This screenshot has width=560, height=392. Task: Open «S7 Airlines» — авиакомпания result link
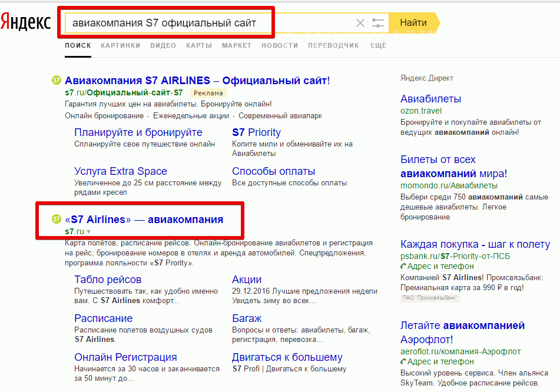coord(144,220)
